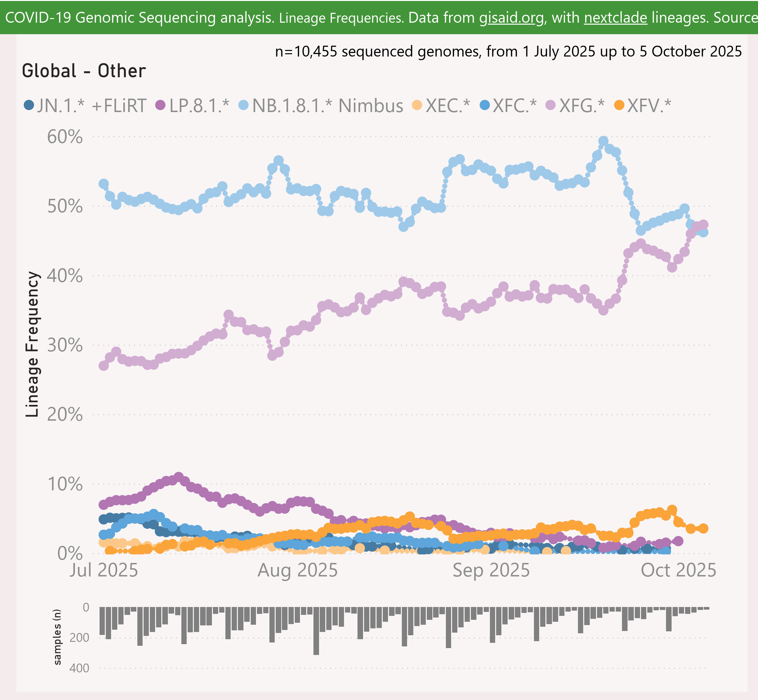Click the JN.1.* +FLiRT legend dot

click(29, 105)
